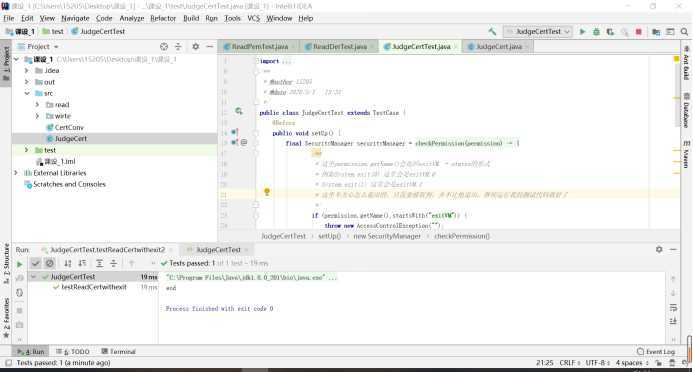Rerun tests in the Run panel
Viewport: 693px width, 372px height.
pos(19,264)
